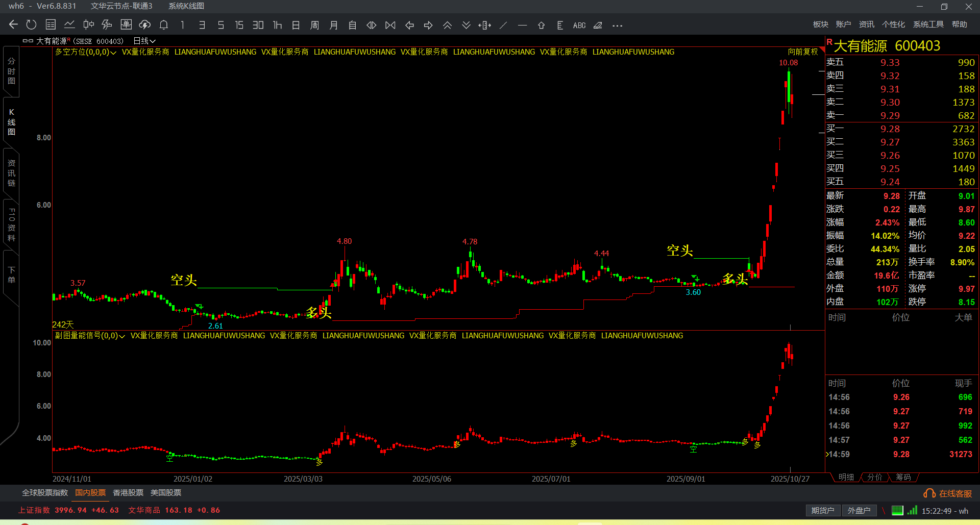Select the 15-minute period icon
The height and width of the screenshot is (525, 980).
click(239, 25)
